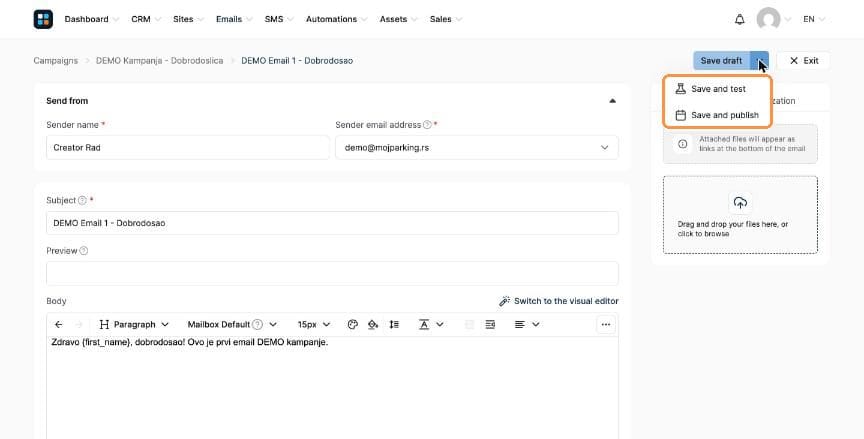
Task: Click the Save draft button
Action: pyautogui.click(x=721, y=61)
